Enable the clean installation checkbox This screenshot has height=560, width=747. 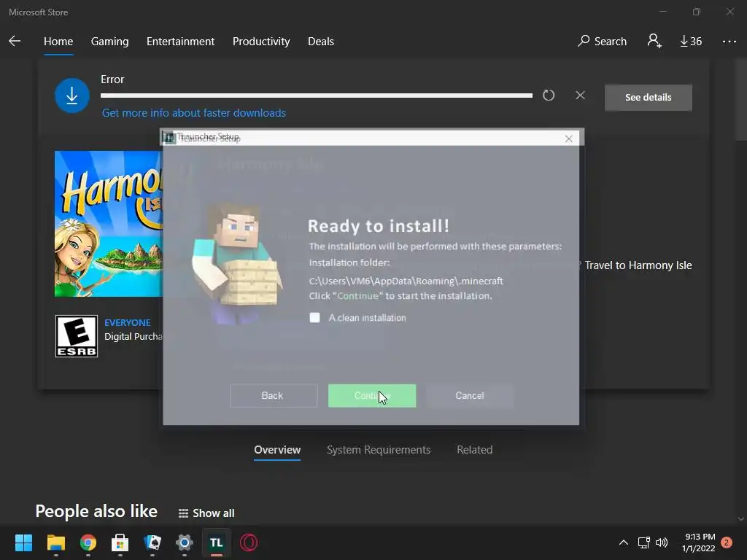[x=315, y=318]
